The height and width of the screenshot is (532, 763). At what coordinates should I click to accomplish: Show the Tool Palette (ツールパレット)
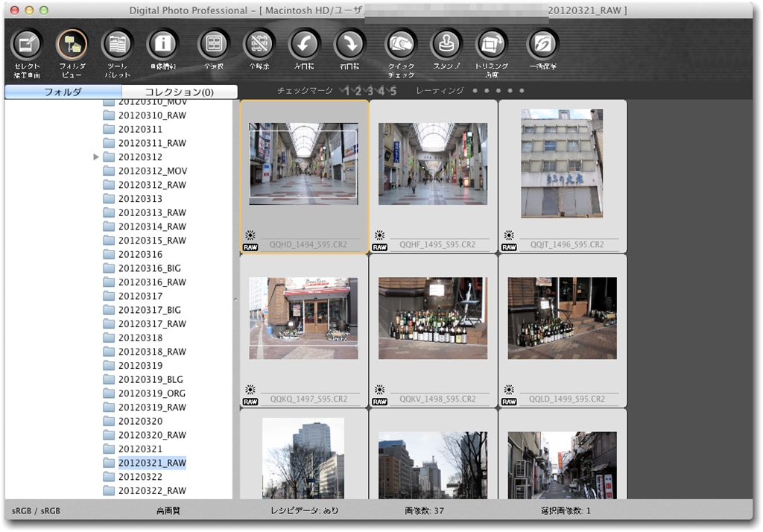point(117,45)
